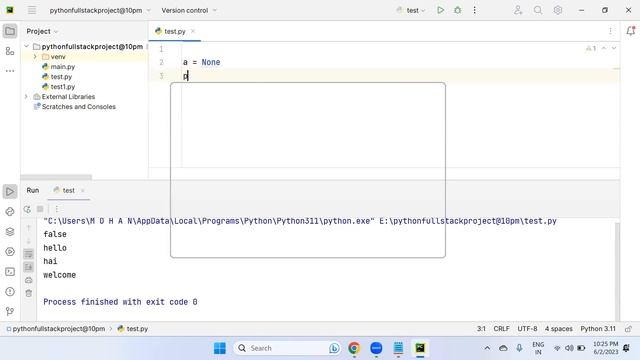The width and height of the screenshot is (640, 360).
Task: Open IDE settings gear
Action: pos(558,10)
